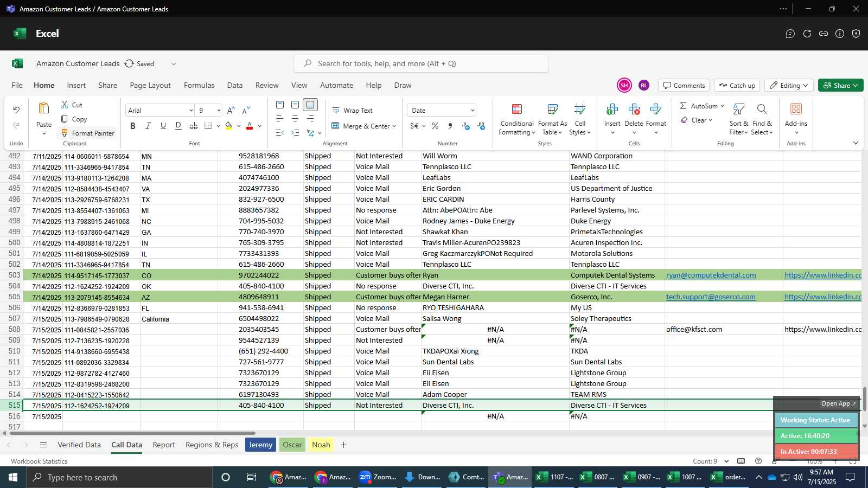Viewport: 868px width, 488px height.
Task: Undo the last action
Action: pos(16,110)
